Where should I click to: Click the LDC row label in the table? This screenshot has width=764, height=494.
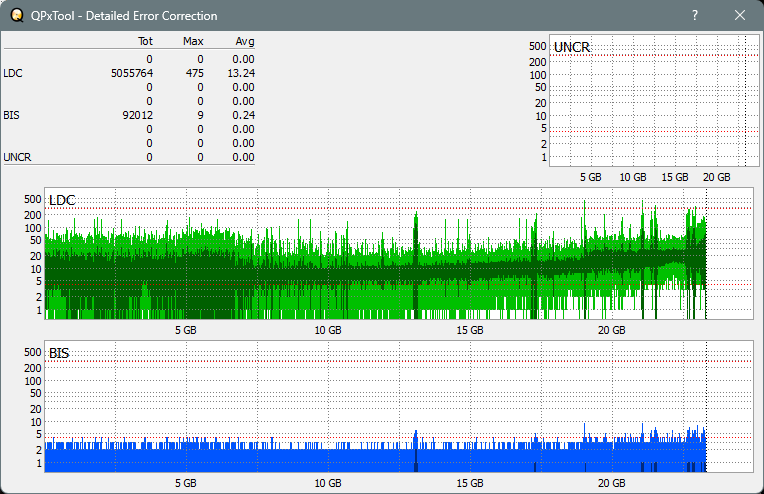13,73
